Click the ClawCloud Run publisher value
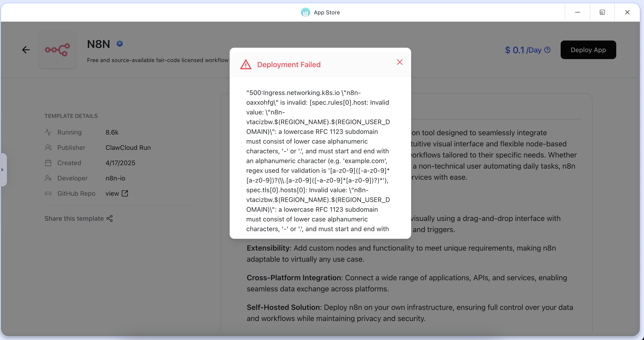This screenshot has width=644, height=340. (128, 148)
